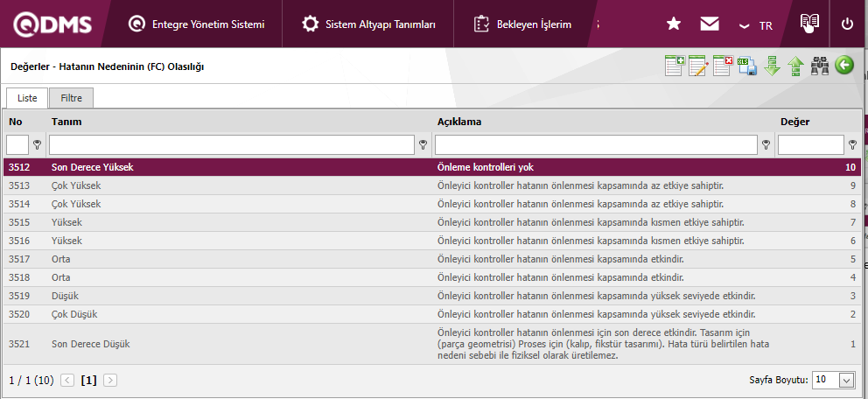The image size is (868, 399).
Task: Move selected row up with green arrow
Action: [795, 66]
